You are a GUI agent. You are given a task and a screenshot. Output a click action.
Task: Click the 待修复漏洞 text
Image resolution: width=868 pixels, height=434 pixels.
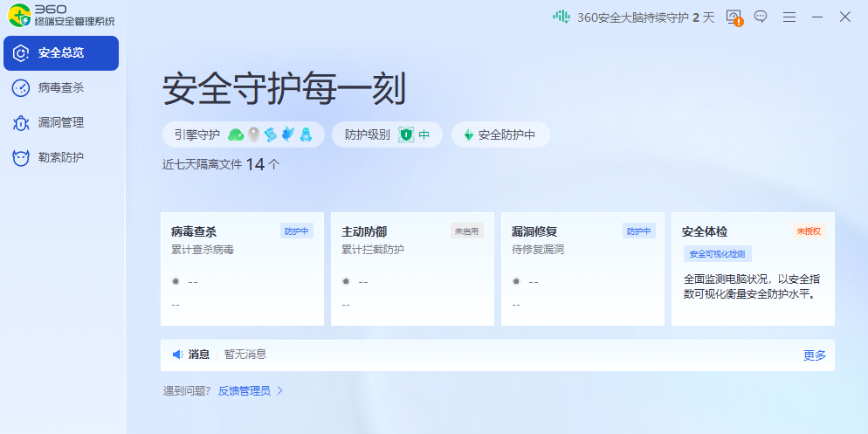[x=538, y=250]
